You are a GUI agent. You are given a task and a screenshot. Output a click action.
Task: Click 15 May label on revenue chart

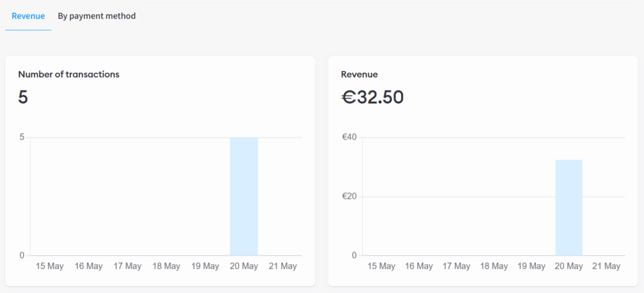coord(381,267)
